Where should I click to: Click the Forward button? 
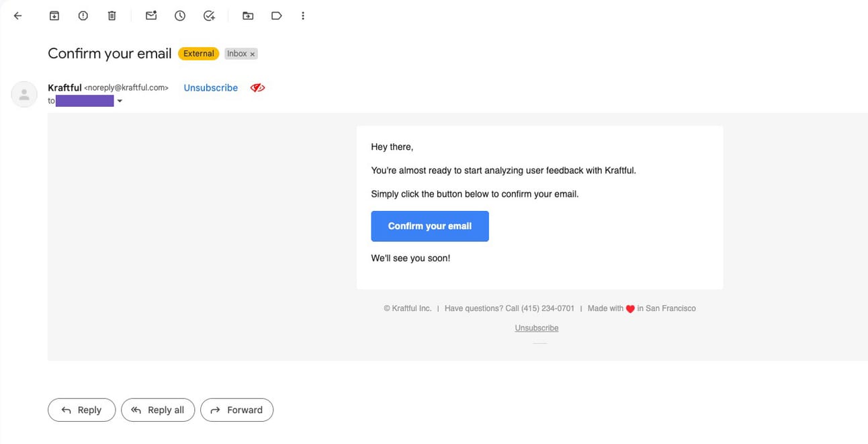pyautogui.click(x=236, y=410)
